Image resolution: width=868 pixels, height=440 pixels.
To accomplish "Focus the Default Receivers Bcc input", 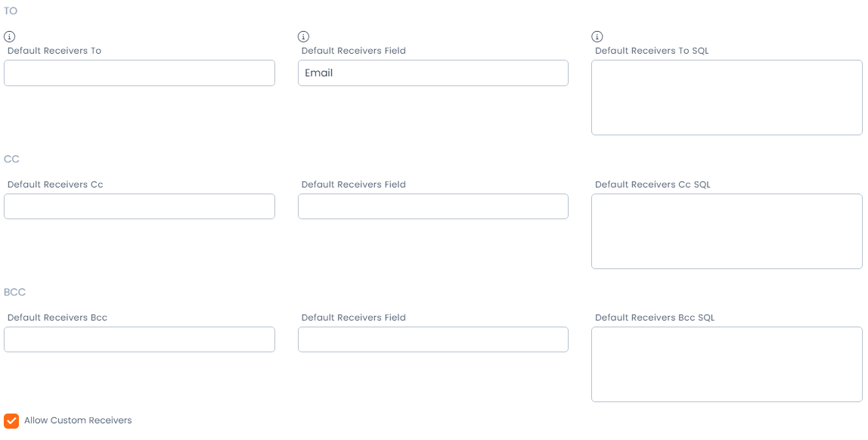I will coord(139,339).
